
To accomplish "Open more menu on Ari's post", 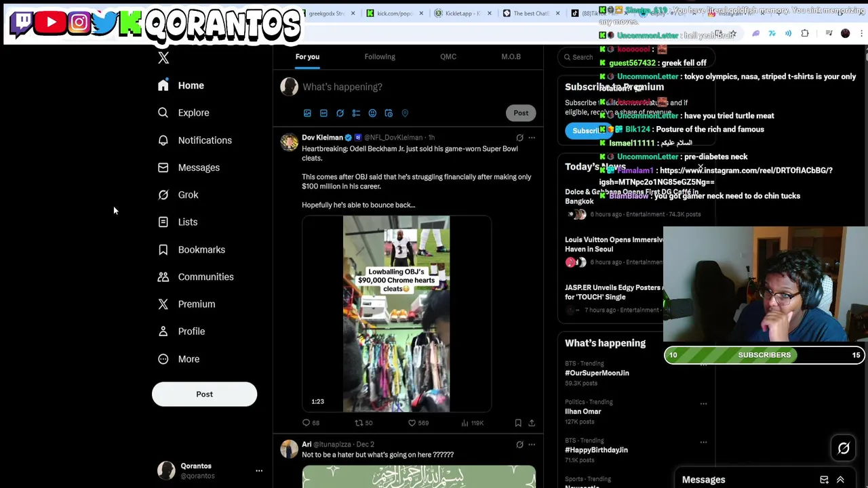I will (x=532, y=445).
